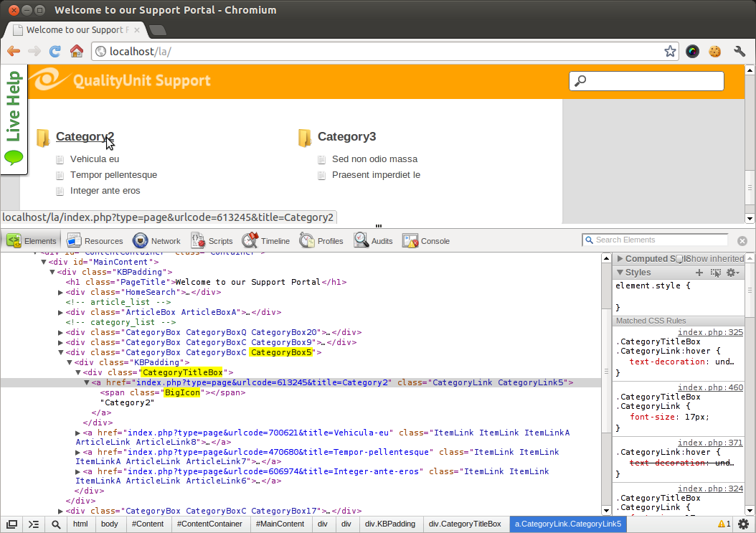Toggle element state selector in Styles
This screenshot has width=756, height=533.
coord(715,273)
